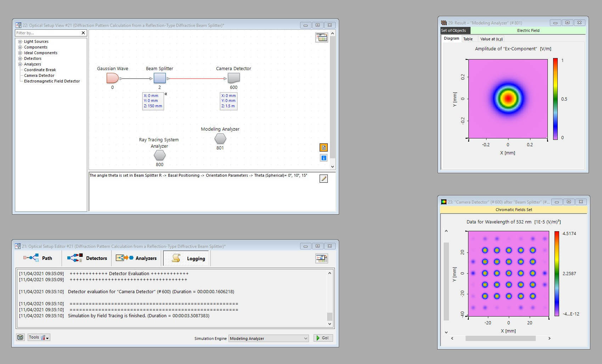The image size is (602, 364).
Task: Switch to the Detectors tab
Action: pyautogui.click(x=87, y=258)
